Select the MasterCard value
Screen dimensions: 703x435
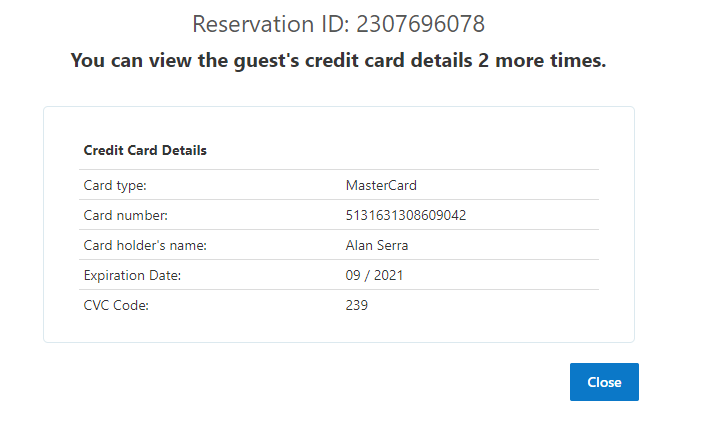(380, 185)
